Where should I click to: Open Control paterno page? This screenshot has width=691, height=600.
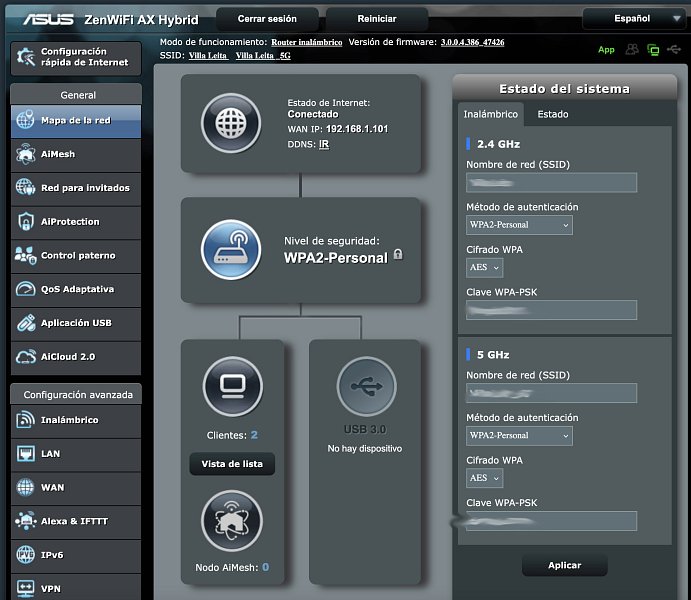[x=76, y=256]
